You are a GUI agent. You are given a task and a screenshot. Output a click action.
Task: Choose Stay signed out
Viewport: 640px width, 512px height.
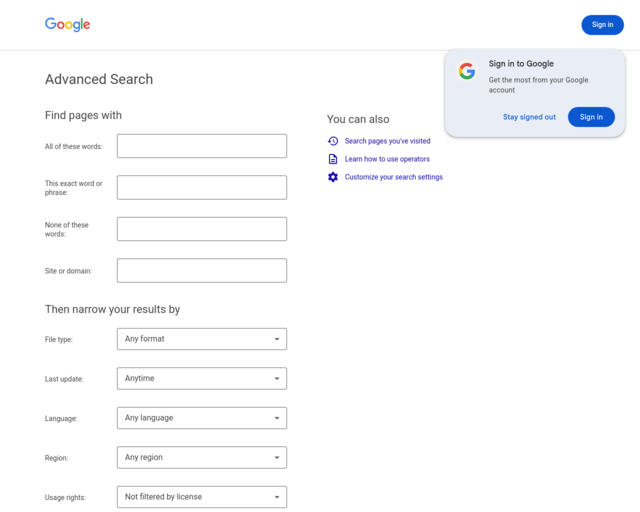tap(529, 117)
